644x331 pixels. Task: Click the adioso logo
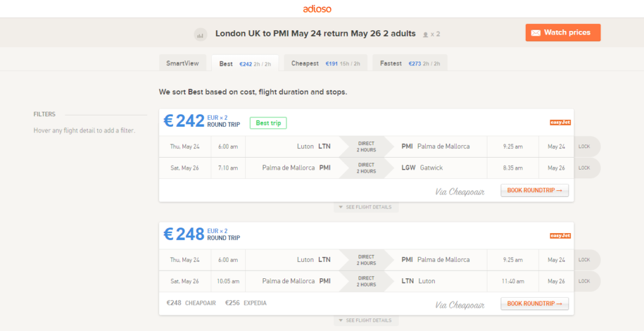[x=317, y=9]
